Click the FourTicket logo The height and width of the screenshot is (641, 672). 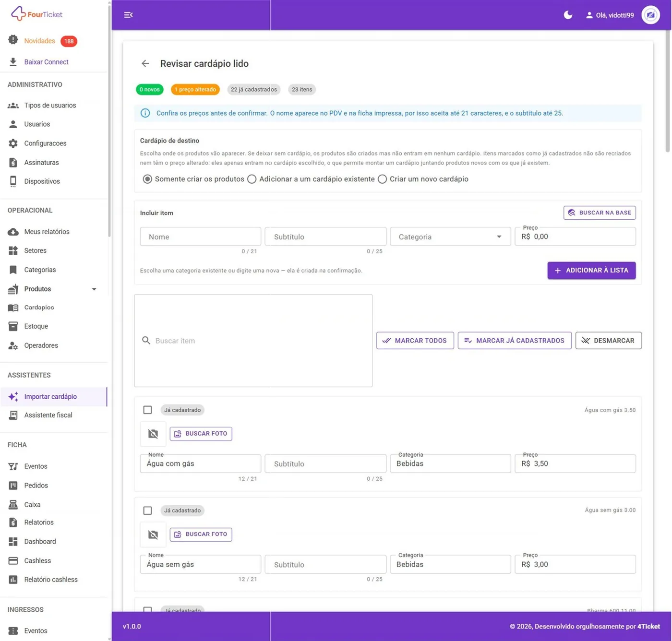point(37,14)
